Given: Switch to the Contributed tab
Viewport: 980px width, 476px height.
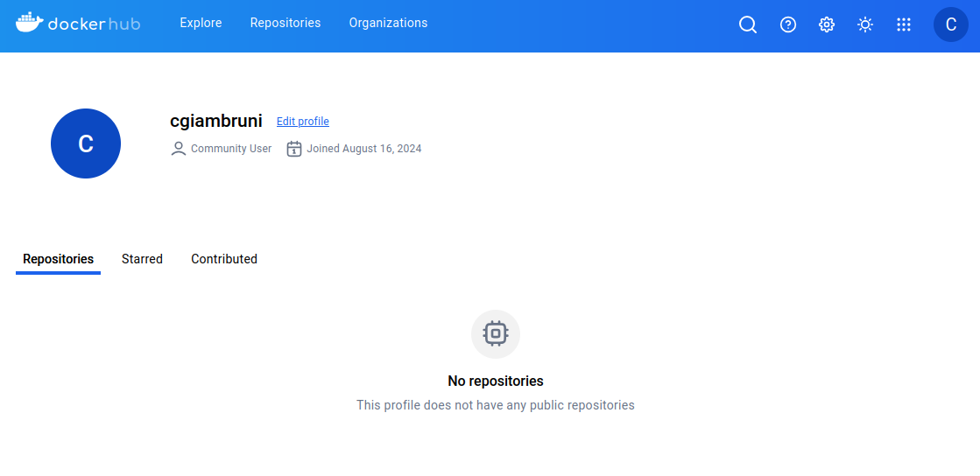Looking at the screenshot, I should pos(224,259).
